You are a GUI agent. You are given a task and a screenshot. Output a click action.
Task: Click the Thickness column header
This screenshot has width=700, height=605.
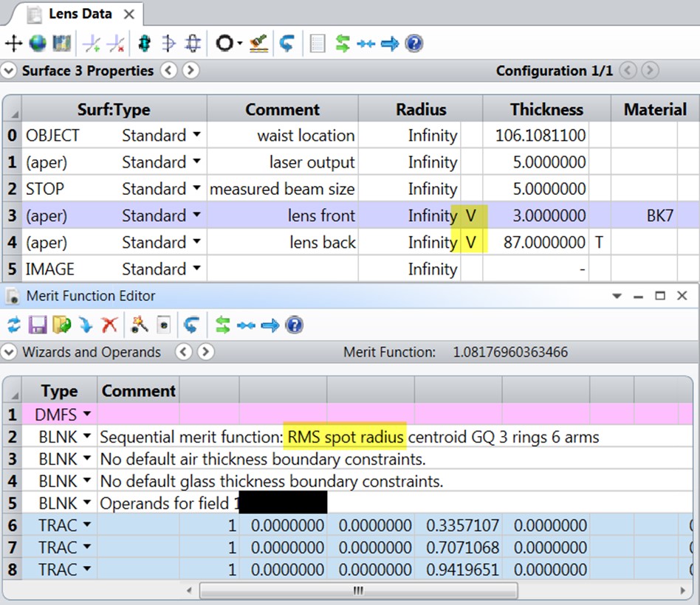(x=546, y=109)
